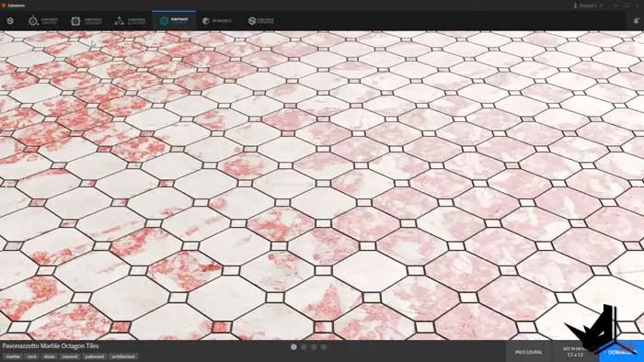The image size is (644, 362).
Task: Open the user account dropdown
Action: pos(588,6)
